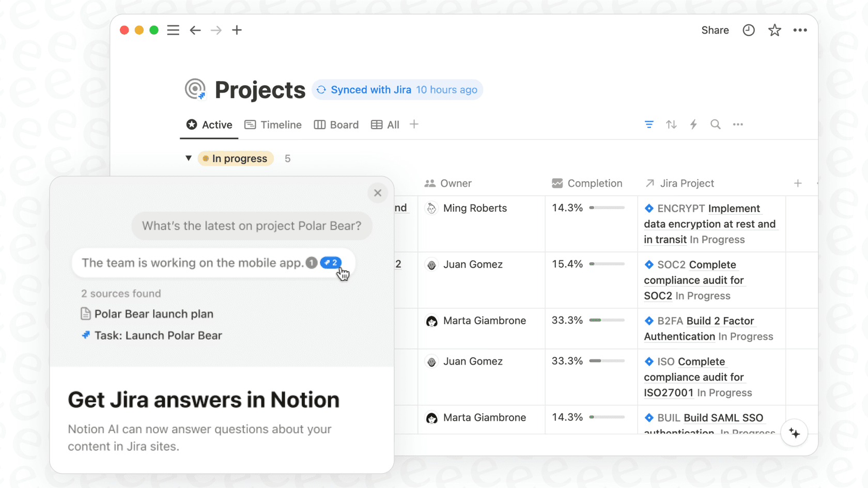
Task: Click the back navigation arrow
Action: click(x=195, y=30)
